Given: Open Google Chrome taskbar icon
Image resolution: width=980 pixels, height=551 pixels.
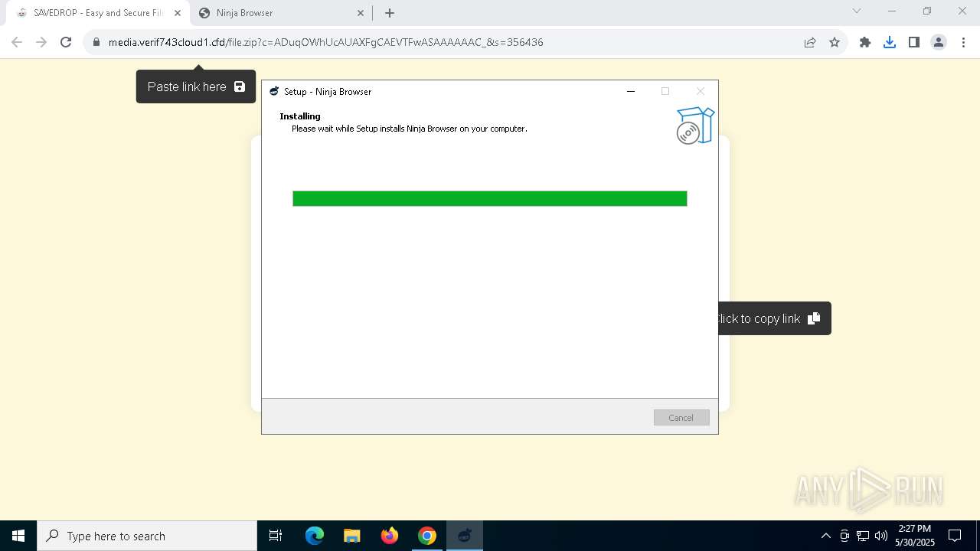Looking at the screenshot, I should pyautogui.click(x=427, y=536).
